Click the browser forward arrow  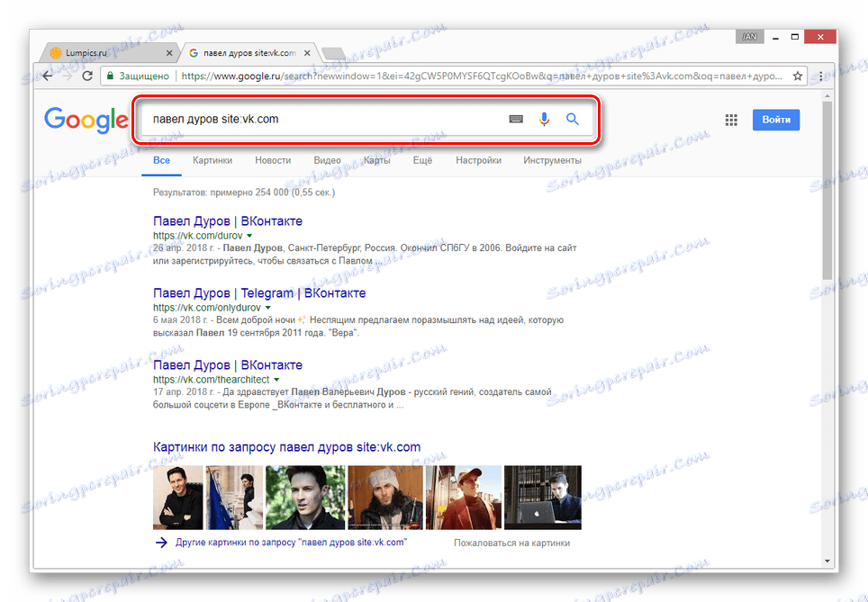coord(68,76)
